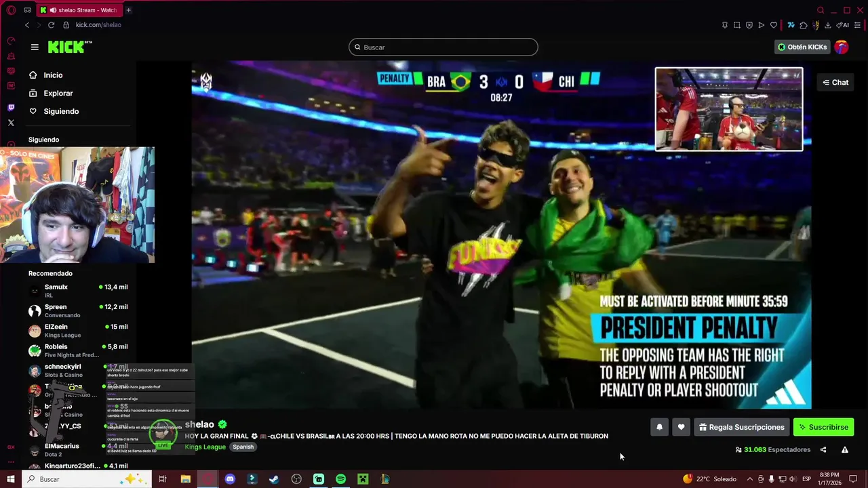
Task: Open Robleis recommended channel
Action: [78, 350]
